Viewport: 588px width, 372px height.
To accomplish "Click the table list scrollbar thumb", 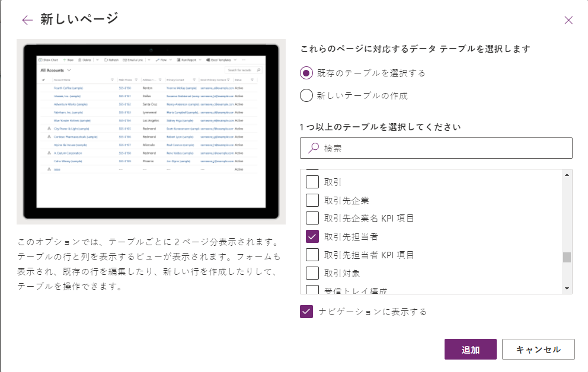I will pos(567,257).
